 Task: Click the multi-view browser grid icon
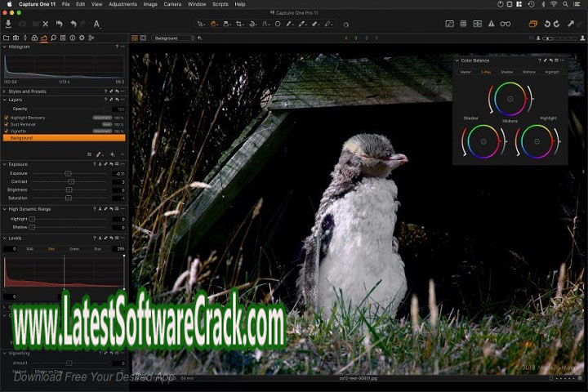click(x=135, y=38)
